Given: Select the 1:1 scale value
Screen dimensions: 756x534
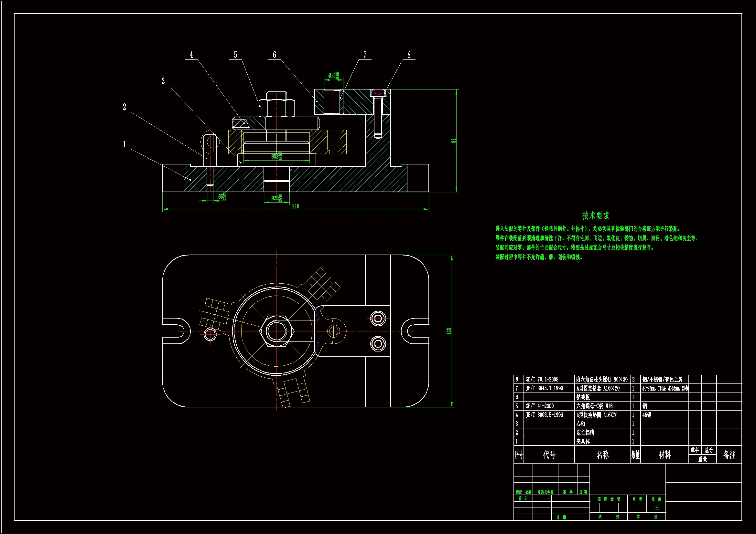Looking at the screenshot, I should (656, 508).
